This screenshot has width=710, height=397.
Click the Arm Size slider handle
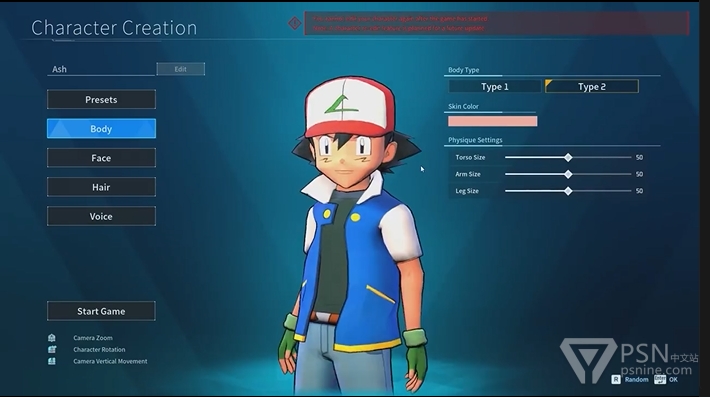click(568, 174)
